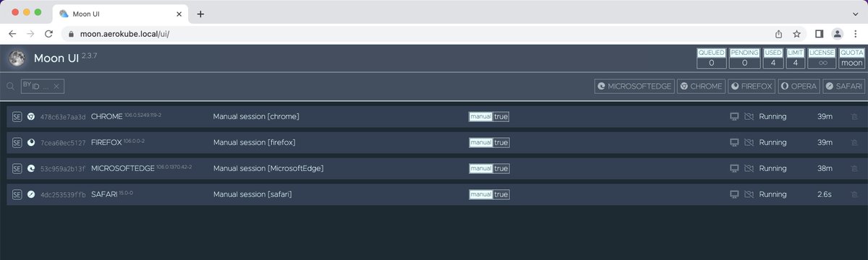Screen dimensions: 868x260
Task: Click session ID 4dc253539ffb
Action: click(63, 195)
